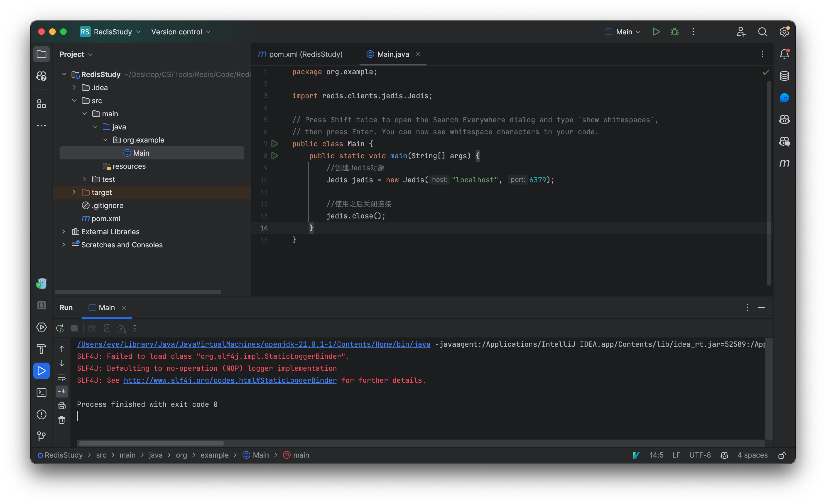Open the Notifications bell icon
This screenshot has width=826, height=504.
(x=784, y=54)
